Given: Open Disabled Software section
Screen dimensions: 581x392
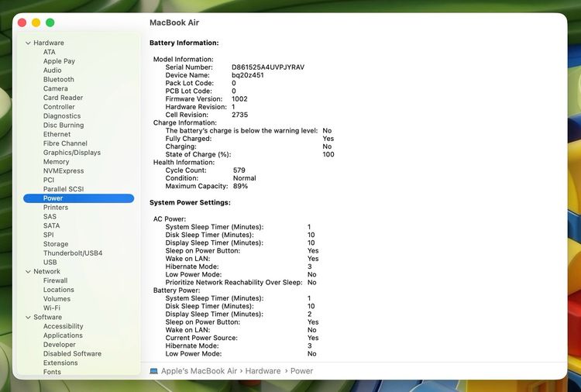Looking at the screenshot, I should point(72,353).
